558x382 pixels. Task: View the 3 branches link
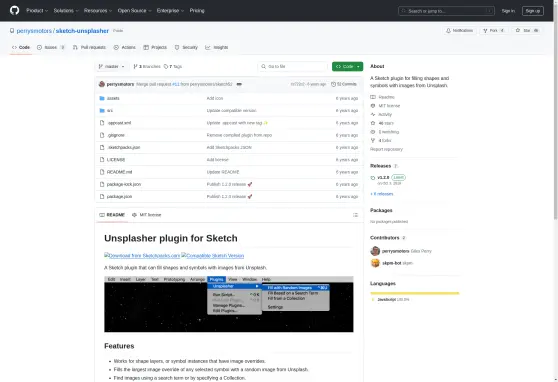click(147, 67)
